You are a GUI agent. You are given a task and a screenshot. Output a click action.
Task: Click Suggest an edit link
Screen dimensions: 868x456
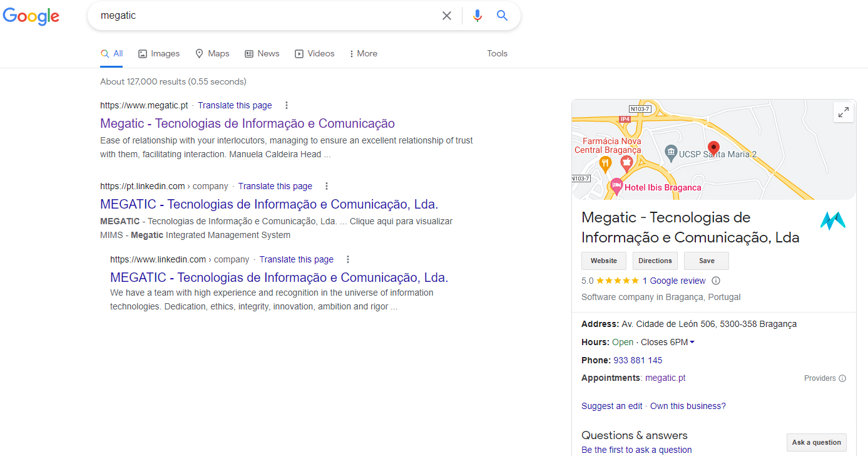click(x=612, y=406)
